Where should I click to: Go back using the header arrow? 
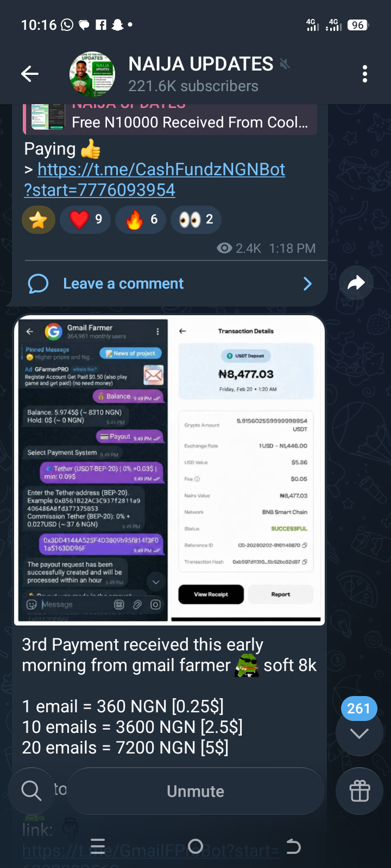tap(30, 74)
